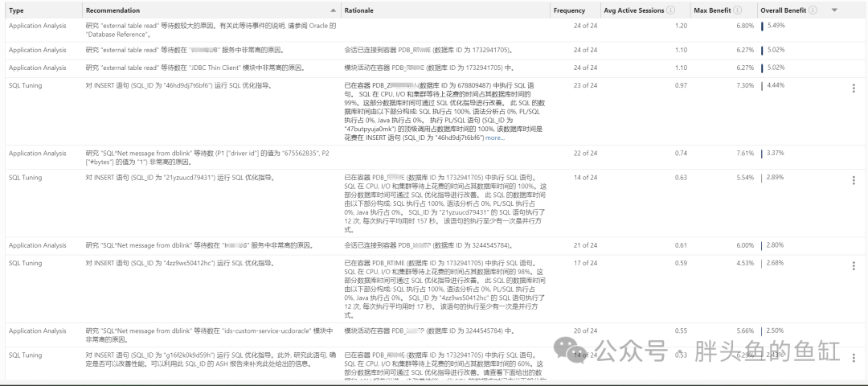The height and width of the screenshot is (386, 868).
Task: Click INSERT recommendation for SQL_ID 46hd9dj7t6bf6
Action: 178,86
